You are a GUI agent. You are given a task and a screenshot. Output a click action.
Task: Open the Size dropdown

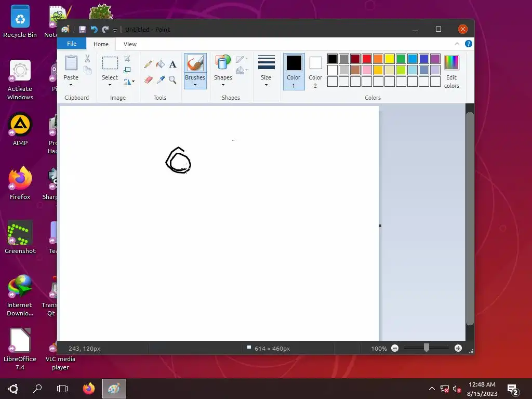tap(267, 71)
